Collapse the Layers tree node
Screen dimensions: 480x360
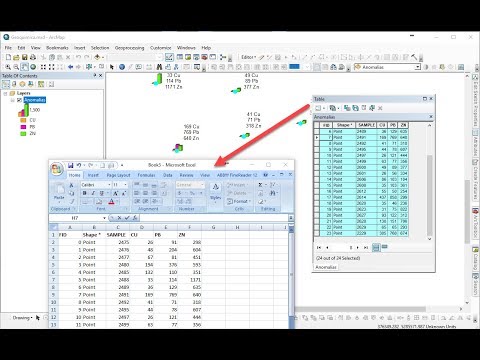[x=5, y=93]
